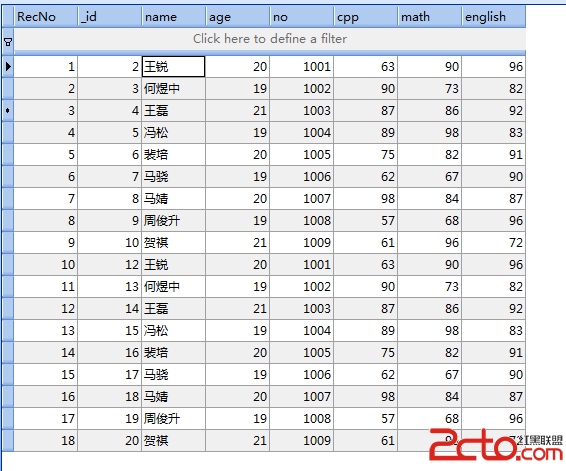Click the current-row arrow indicator
566x471 pixels.
tap(8, 66)
